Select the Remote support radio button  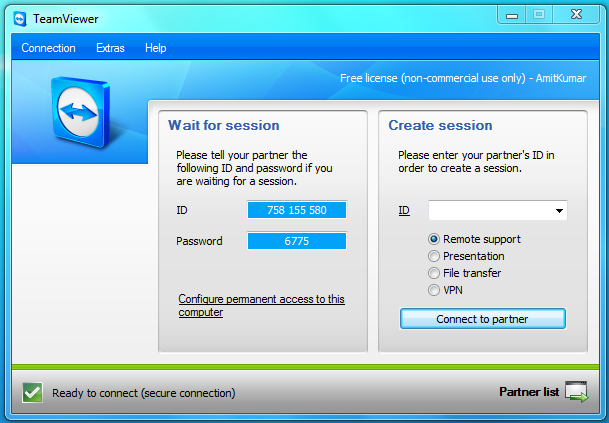[x=434, y=239]
